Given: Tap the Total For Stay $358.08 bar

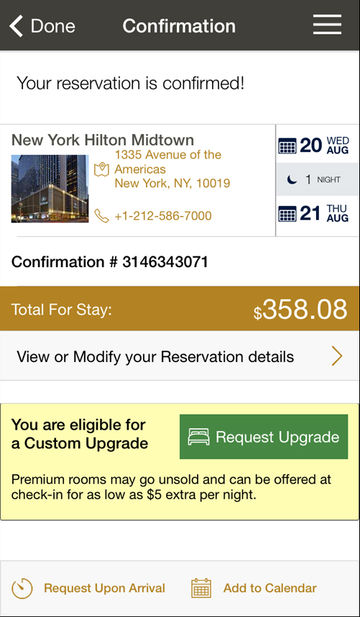Looking at the screenshot, I should coord(180,308).
